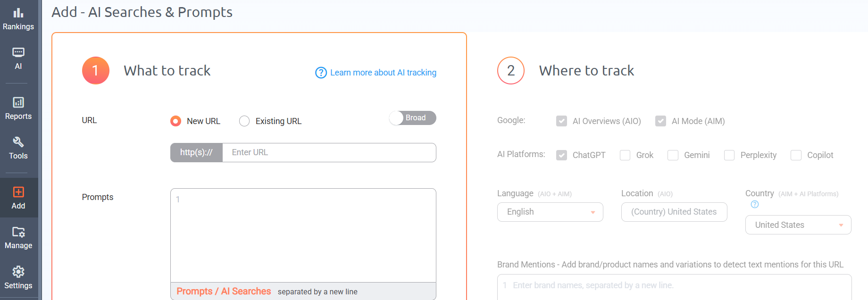
Task: Select the New URL radio button
Action: 175,121
